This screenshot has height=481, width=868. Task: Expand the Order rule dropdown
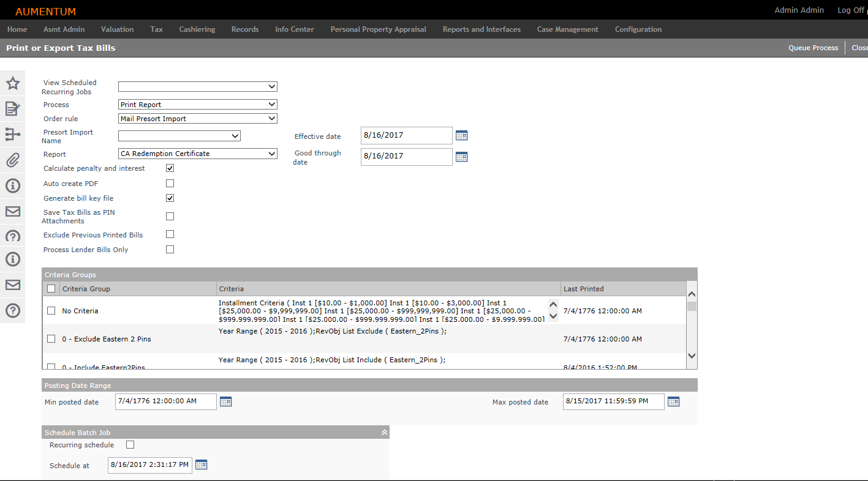pyautogui.click(x=197, y=119)
